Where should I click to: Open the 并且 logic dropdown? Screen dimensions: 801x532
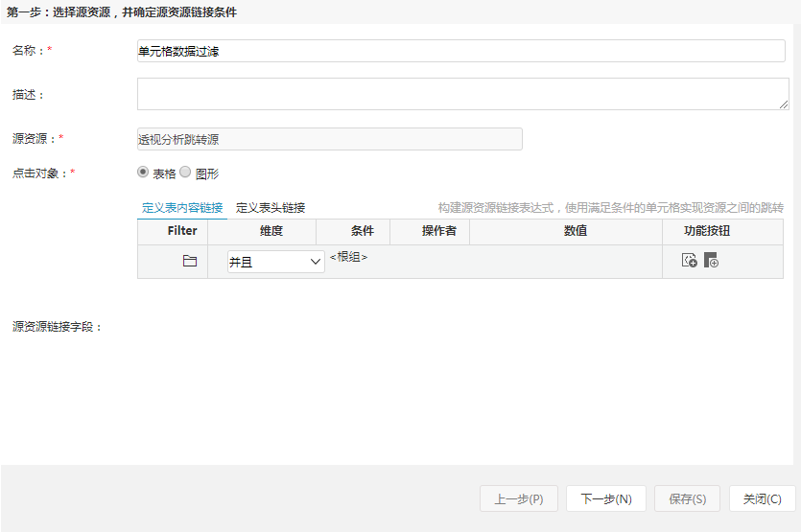[276, 262]
